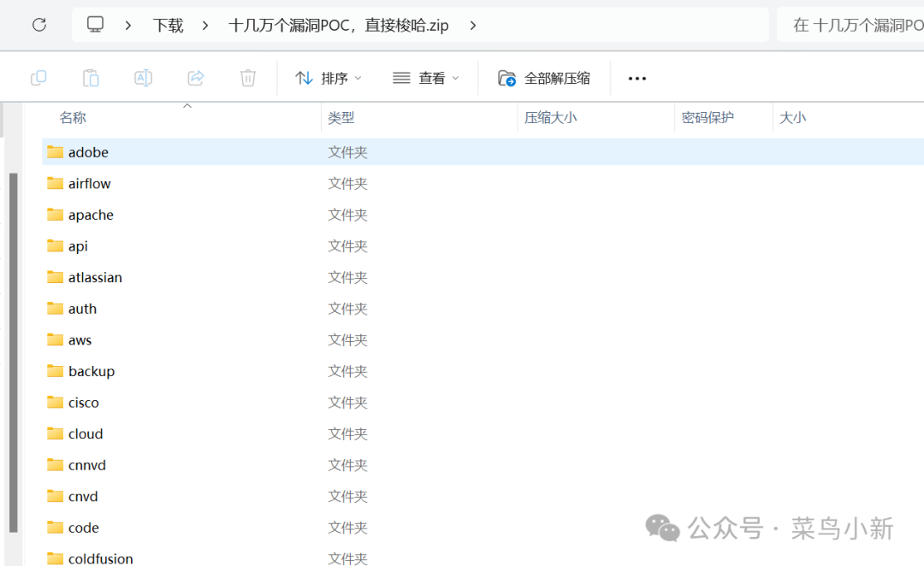
Task: Click the paste clipboard icon
Action: tap(91, 78)
